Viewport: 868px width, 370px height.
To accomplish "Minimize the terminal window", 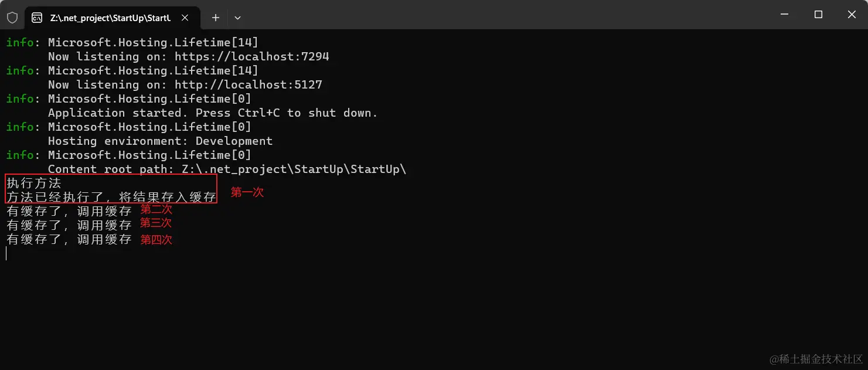I will pos(785,15).
